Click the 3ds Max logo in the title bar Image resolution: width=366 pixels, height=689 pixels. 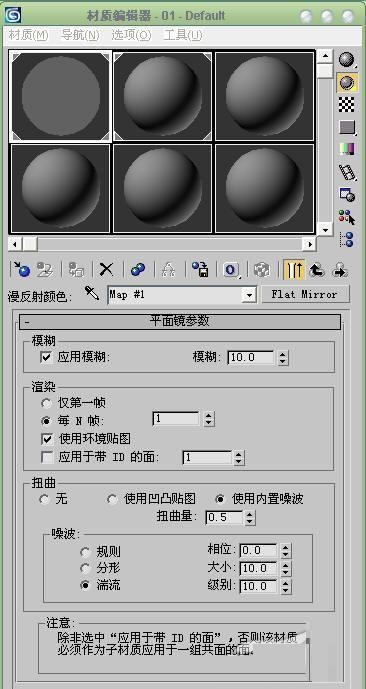[x=13, y=15]
